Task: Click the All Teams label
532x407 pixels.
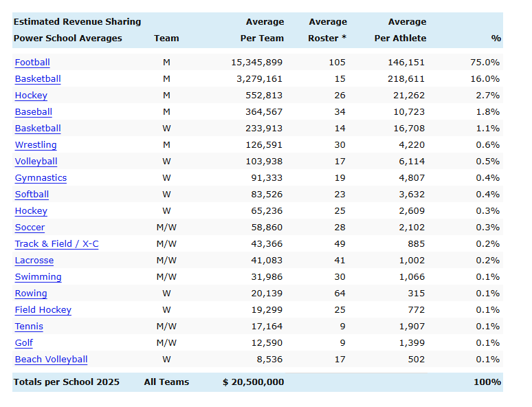Action: click(x=166, y=382)
